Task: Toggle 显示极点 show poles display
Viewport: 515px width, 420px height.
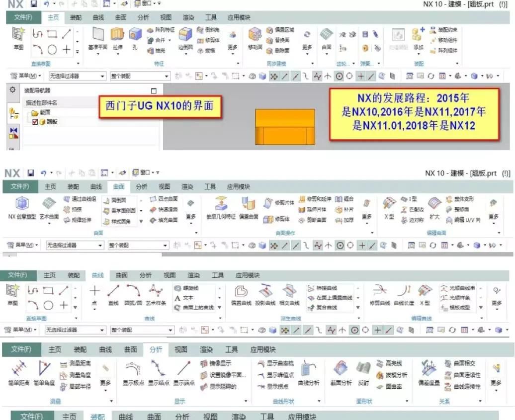Action: pyautogui.click(x=133, y=373)
